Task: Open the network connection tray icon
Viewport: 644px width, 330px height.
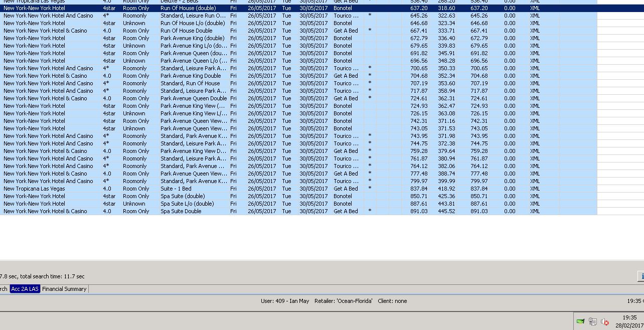Action: tap(593, 321)
